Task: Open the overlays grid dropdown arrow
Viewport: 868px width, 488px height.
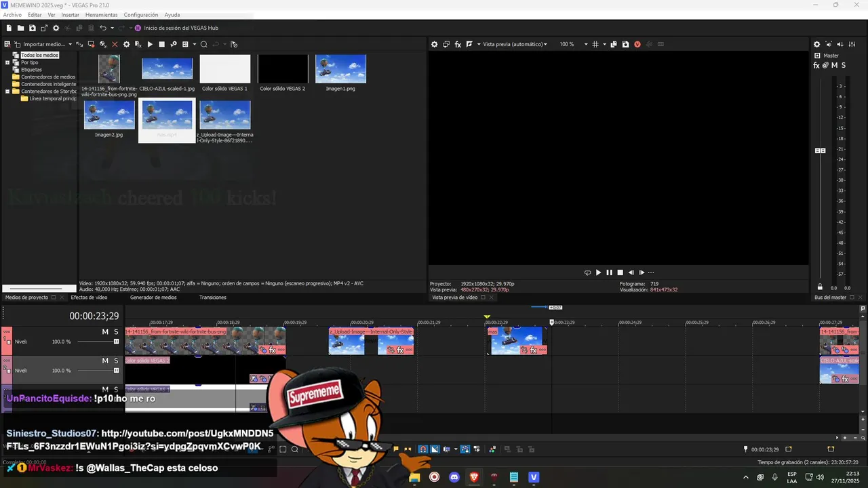Action: 604,44
